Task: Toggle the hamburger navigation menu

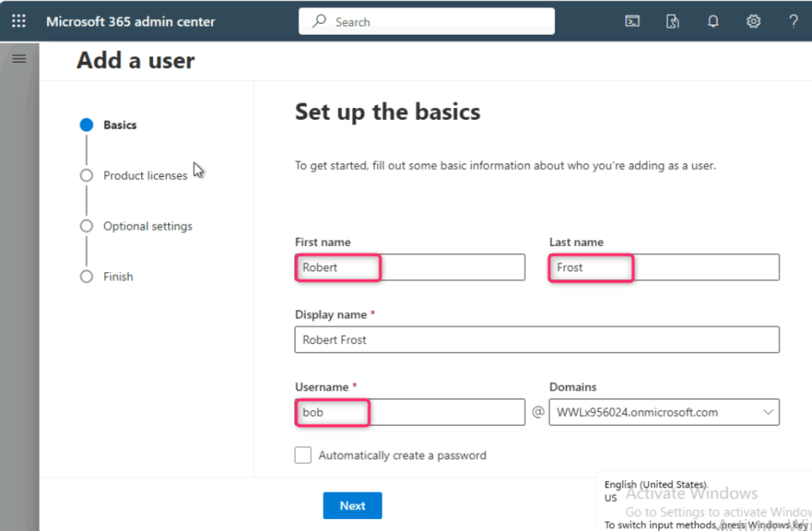Action: point(19,59)
